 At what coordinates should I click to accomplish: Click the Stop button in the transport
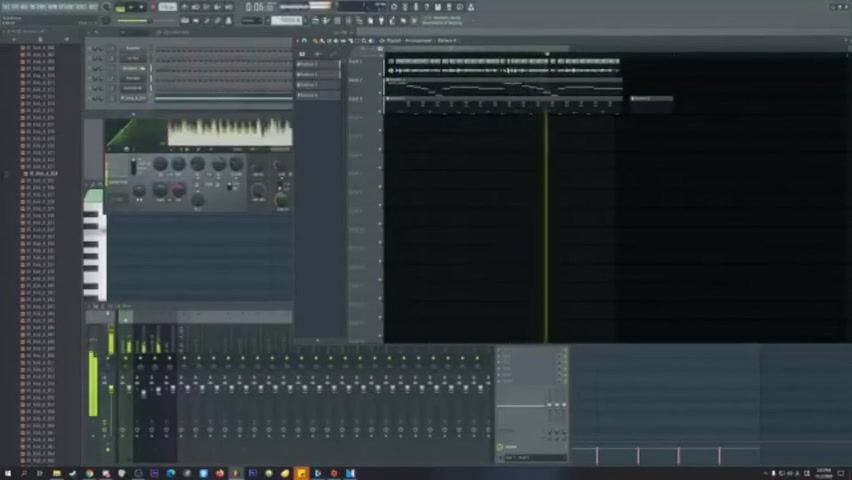pyautogui.click(x=142, y=8)
